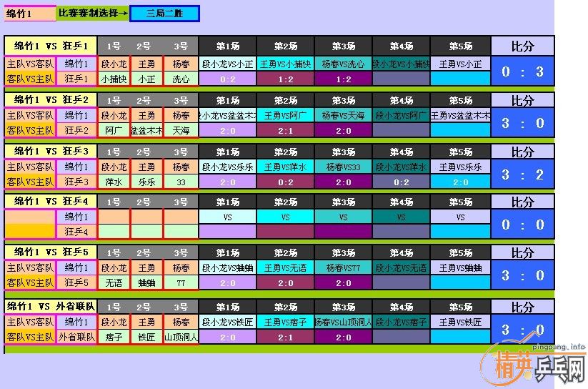The height and width of the screenshot is (389, 588).
Task: Click the 狂兵3 team cell
Action: tap(76, 182)
